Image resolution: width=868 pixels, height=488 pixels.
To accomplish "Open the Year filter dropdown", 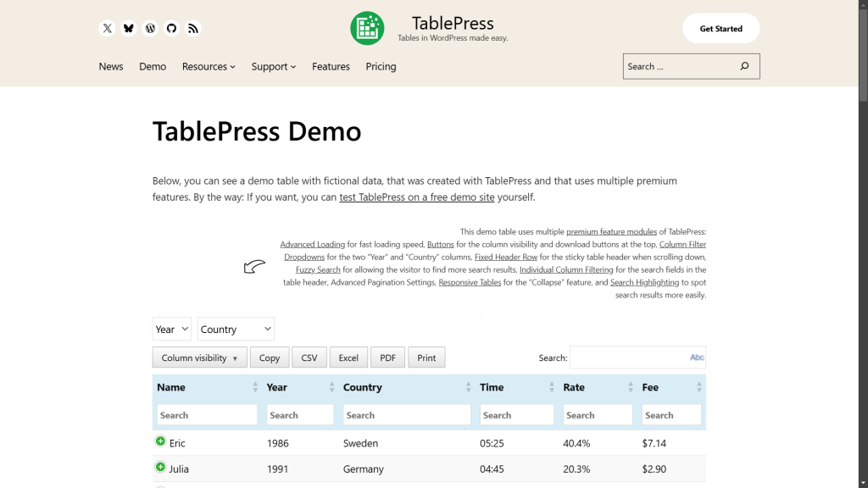I will pos(171,329).
